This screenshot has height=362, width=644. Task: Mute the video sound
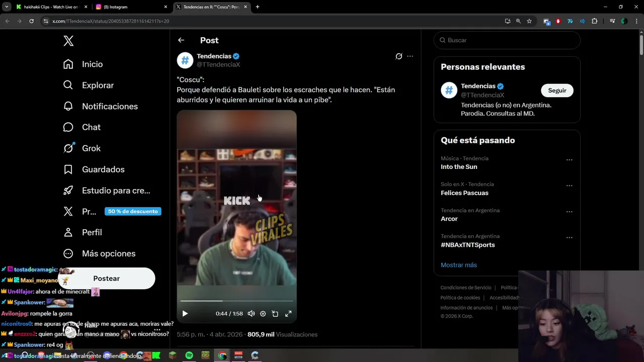251,314
